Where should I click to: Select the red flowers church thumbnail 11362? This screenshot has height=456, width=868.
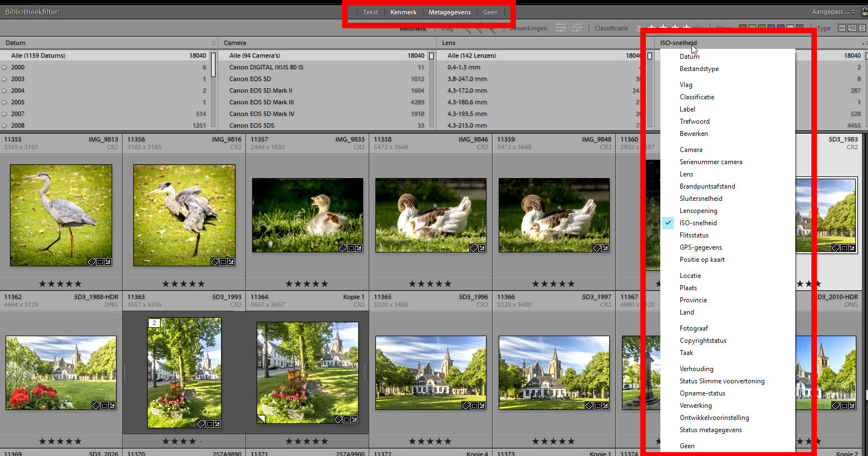pos(61,373)
